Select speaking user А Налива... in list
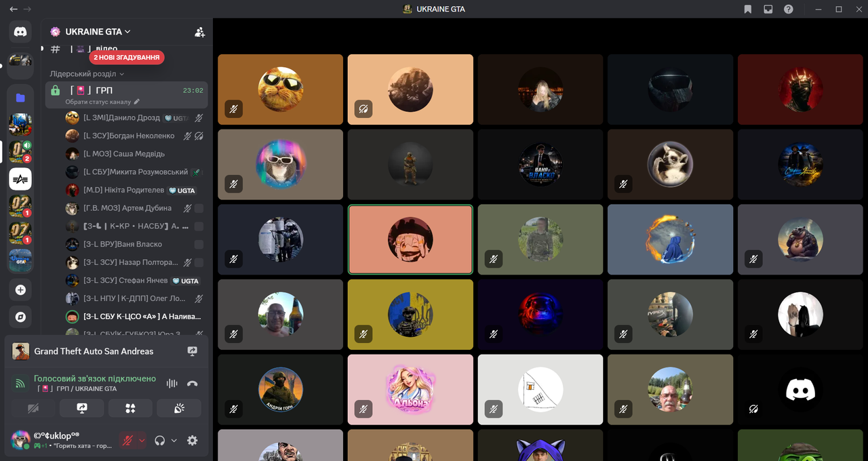868x461 pixels. click(x=134, y=317)
